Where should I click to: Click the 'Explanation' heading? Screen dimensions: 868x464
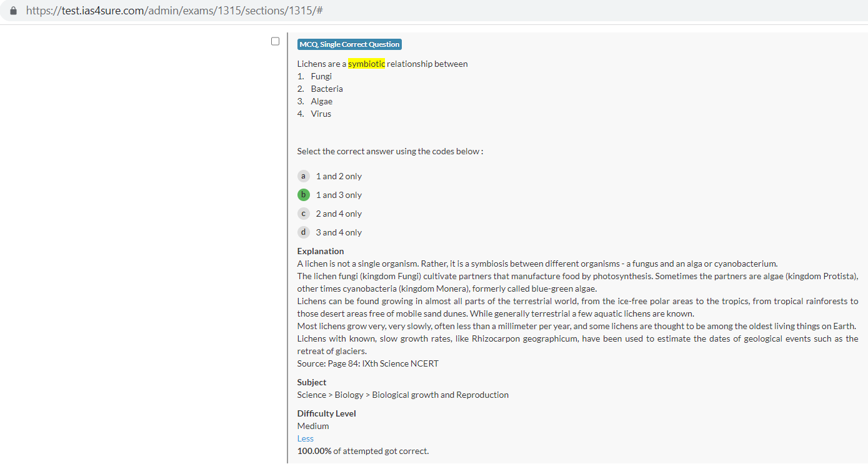320,251
